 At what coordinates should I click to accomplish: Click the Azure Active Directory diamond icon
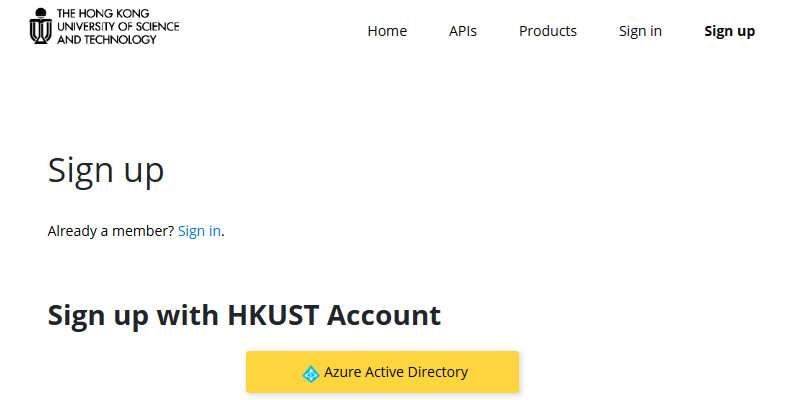(311, 373)
